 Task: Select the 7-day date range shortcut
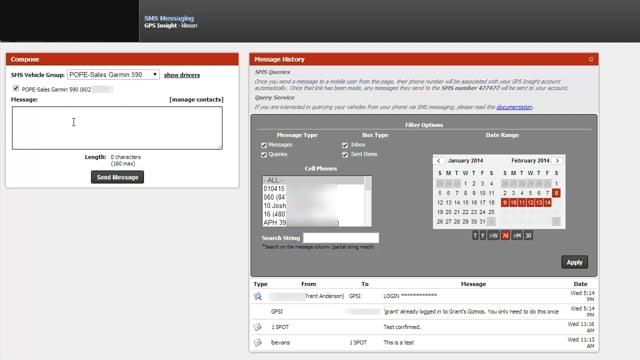click(x=505, y=236)
